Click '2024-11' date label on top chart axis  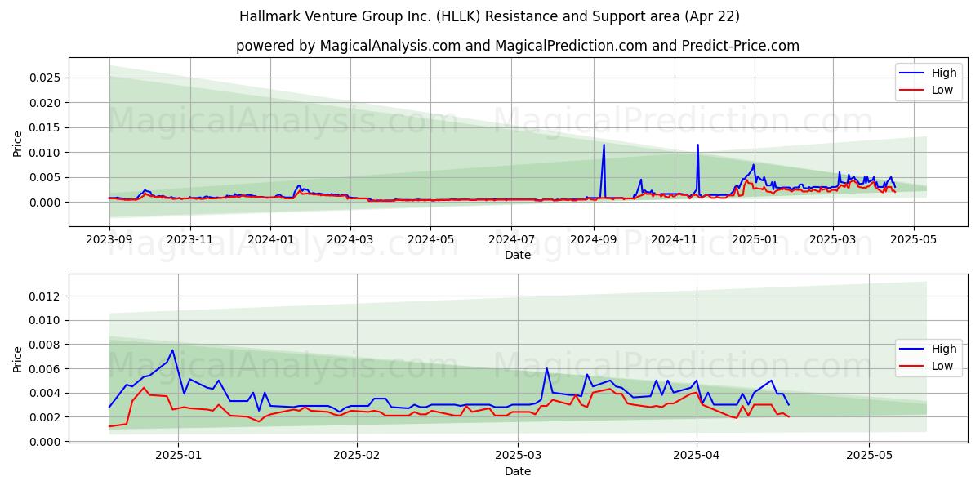click(674, 239)
